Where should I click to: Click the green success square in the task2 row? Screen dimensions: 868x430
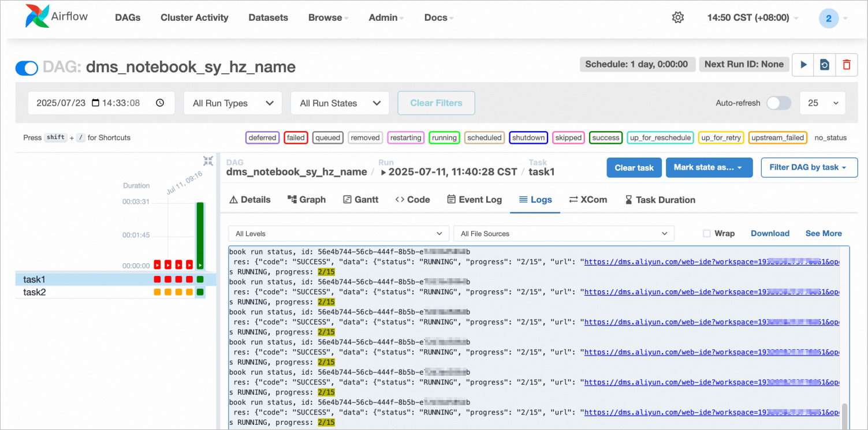200,292
